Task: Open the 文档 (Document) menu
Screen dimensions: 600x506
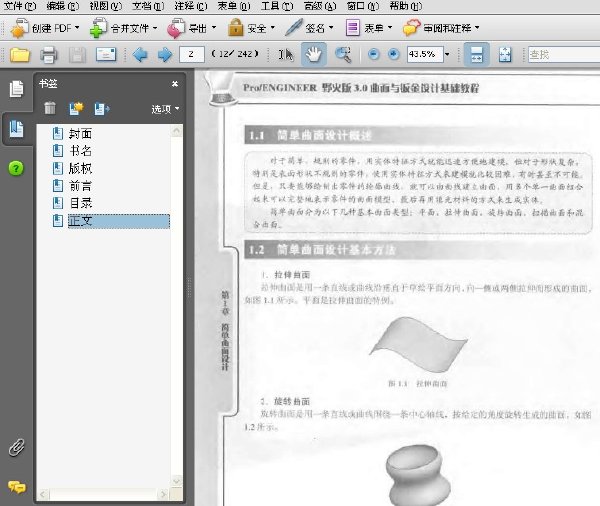Action: pyautogui.click(x=148, y=6)
